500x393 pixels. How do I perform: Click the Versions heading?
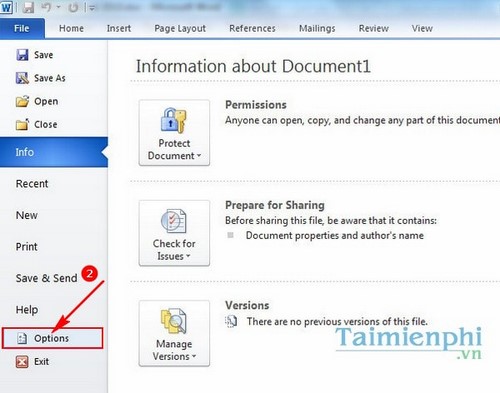click(247, 305)
